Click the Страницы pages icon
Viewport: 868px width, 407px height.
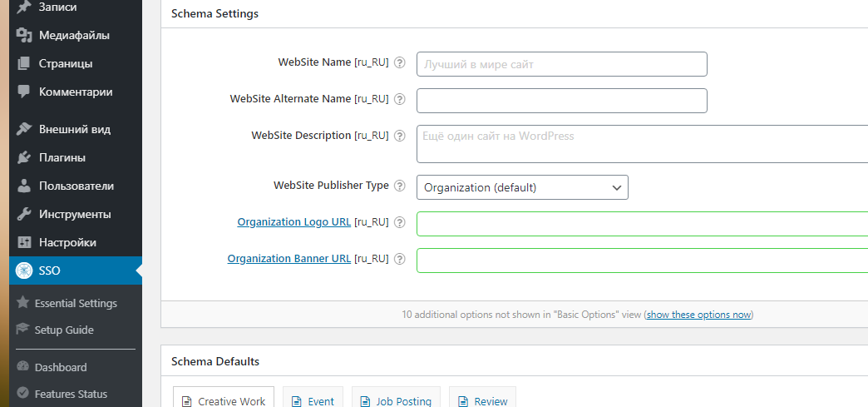coord(24,64)
